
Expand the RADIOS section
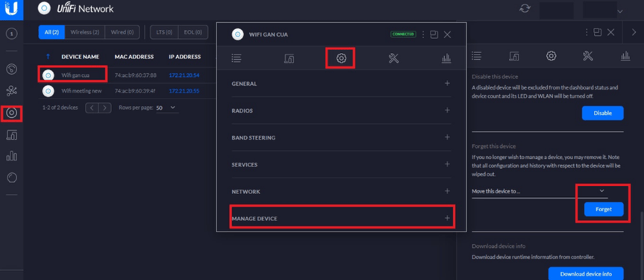pos(341,111)
